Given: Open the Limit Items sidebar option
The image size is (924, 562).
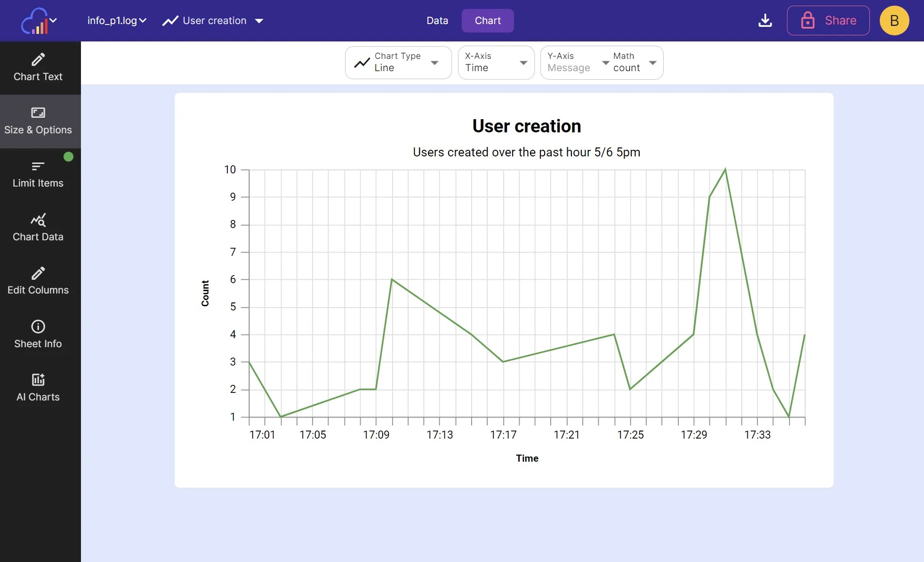Looking at the screenshot, I should [x=38, y=174].
